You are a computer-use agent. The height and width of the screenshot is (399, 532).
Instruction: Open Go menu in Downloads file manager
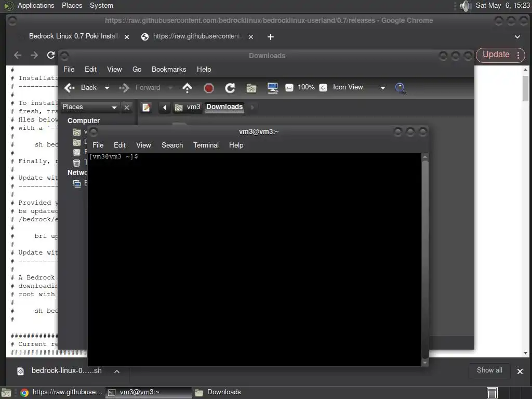coord(137,69)
